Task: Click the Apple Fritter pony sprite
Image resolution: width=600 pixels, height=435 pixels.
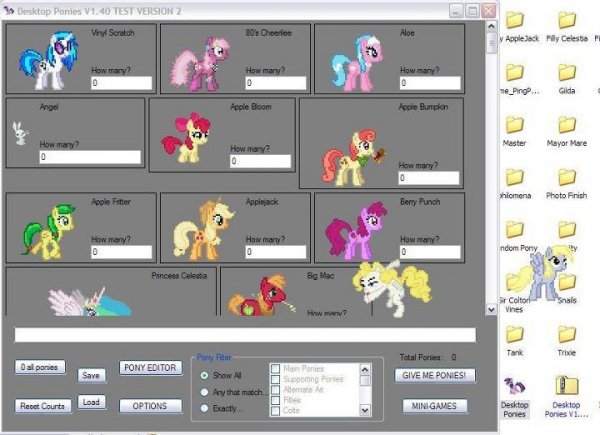Action: [49, 231]
